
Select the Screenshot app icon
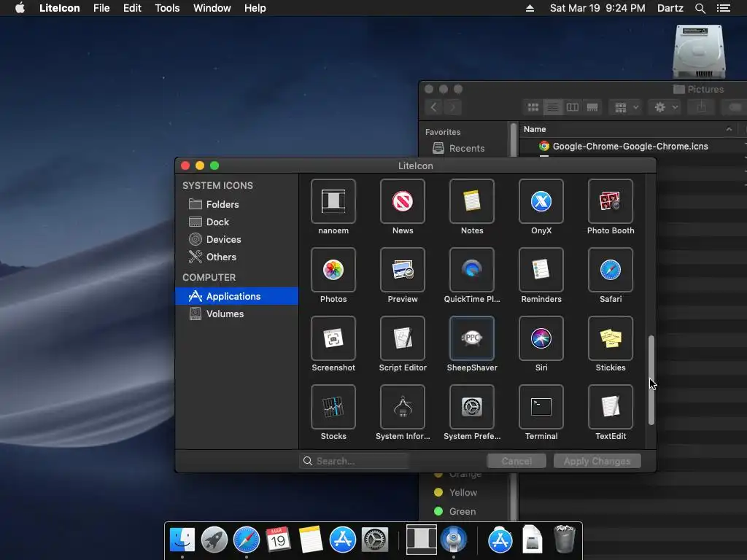pyautogui.click(x=333, y=338)
